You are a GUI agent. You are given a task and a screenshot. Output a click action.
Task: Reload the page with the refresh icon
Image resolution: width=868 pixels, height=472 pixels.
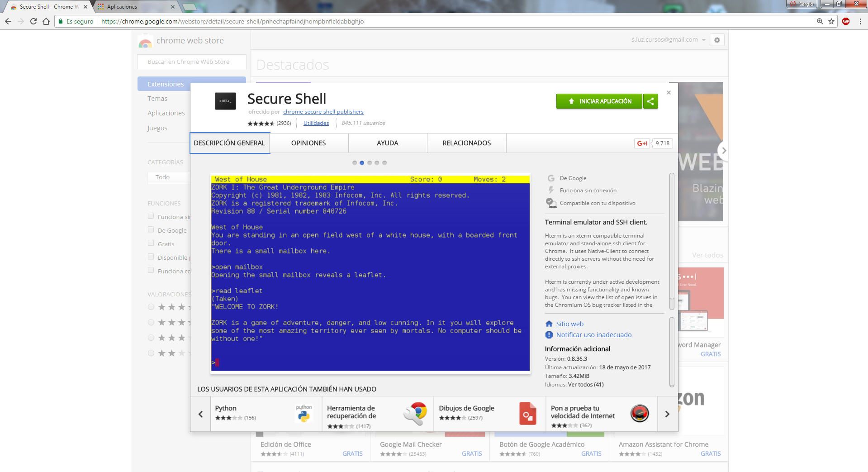[x=33, y=21]
